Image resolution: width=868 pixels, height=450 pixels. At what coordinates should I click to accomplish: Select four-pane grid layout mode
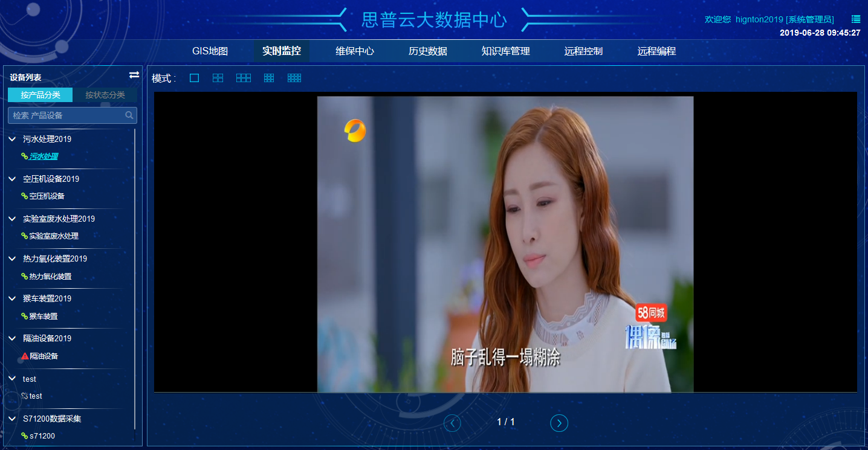point(218,78)
